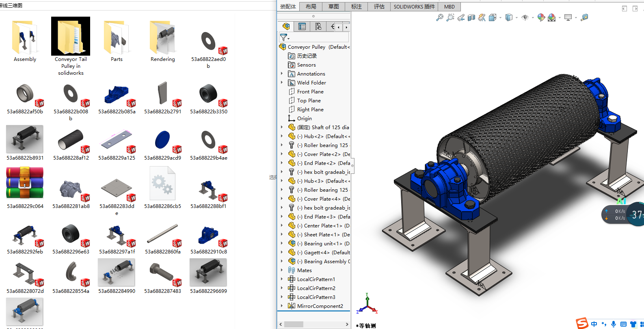This screenshot has height=329, width=644.
Task: Open the PropertyManager tab icon
Action: pyautogui.click(x=302, y=26)
